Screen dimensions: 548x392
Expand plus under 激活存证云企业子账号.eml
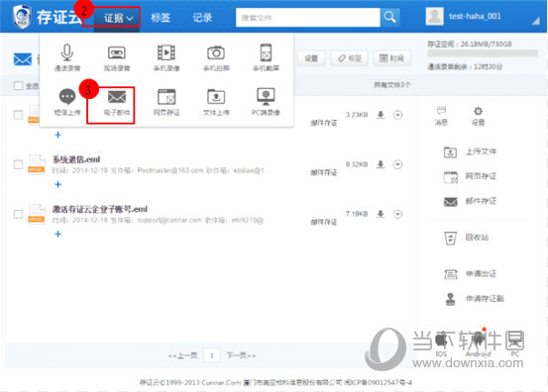pos(58,234)
